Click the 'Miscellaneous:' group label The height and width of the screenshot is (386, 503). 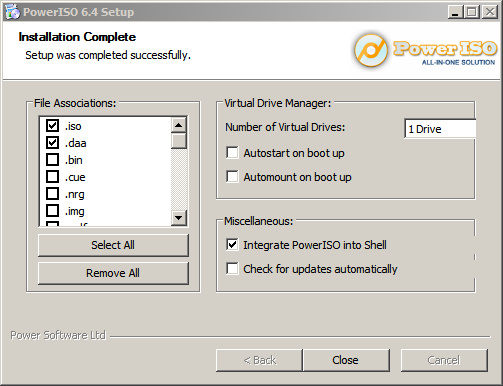pos(258,221)
